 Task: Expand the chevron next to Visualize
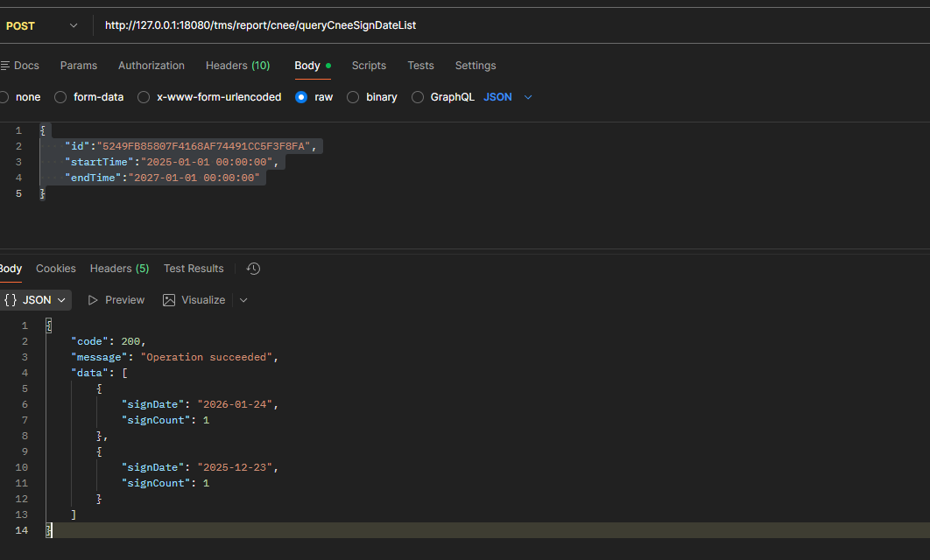[243, 300]
